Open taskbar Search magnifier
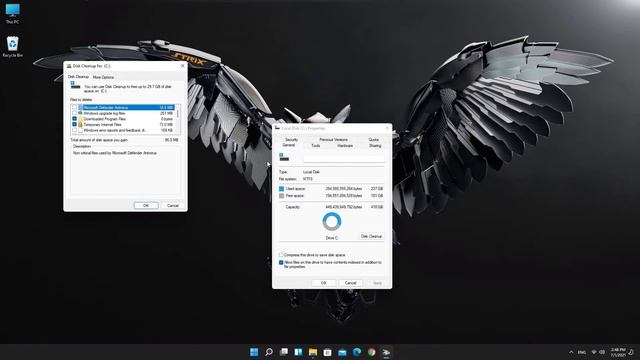 [x=269, y=352]
